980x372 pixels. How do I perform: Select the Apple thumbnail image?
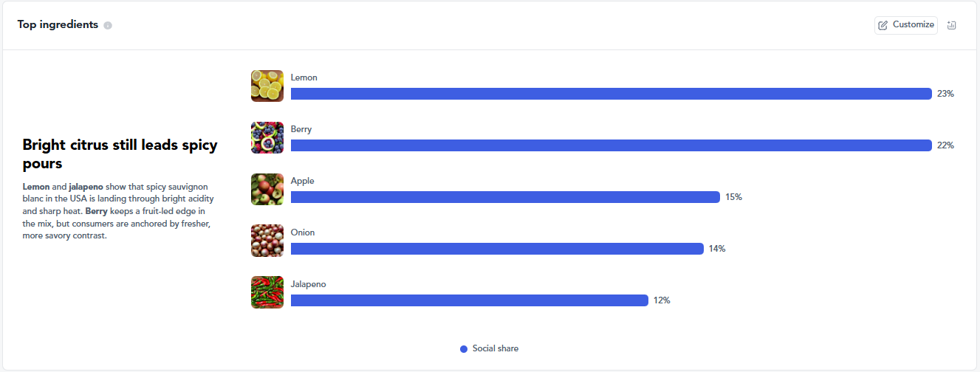(x=267, y=189)
